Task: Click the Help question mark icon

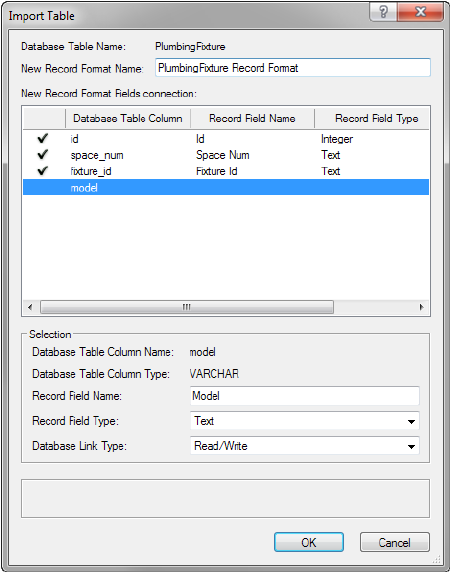Action: point(383,12)
